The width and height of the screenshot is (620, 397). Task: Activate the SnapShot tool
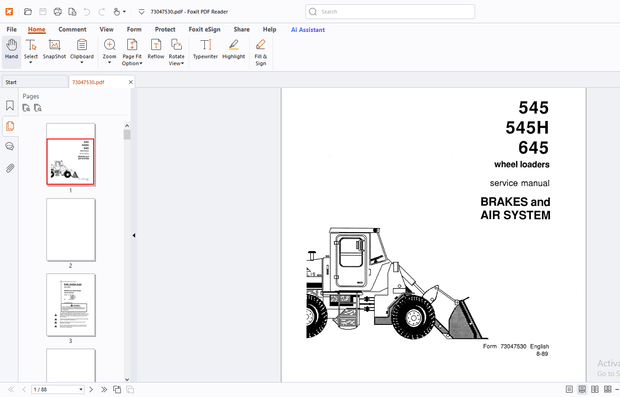click(54, 49)
